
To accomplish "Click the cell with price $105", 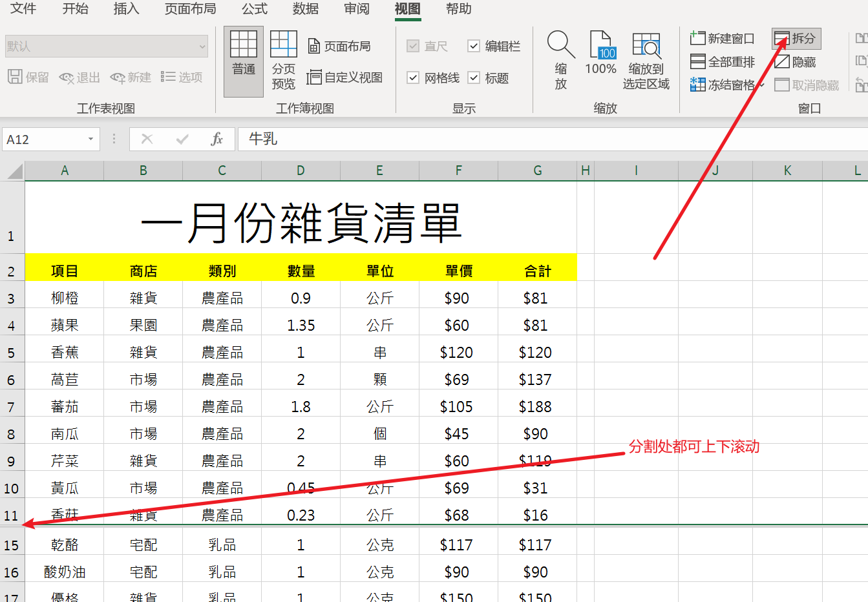I will tap(458, 404).
